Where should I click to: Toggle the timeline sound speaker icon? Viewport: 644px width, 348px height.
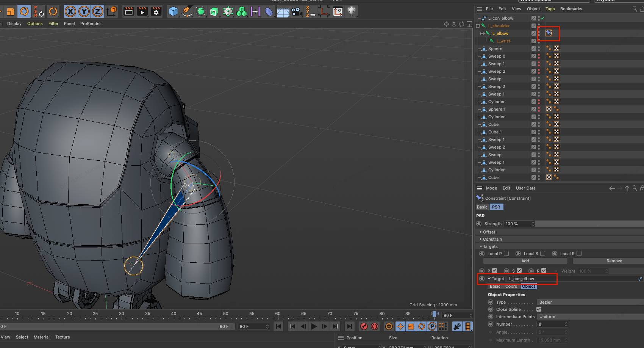tap(458, 326)
